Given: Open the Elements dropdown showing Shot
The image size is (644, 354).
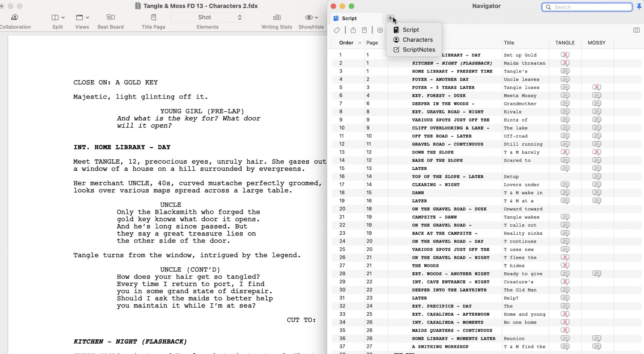Looking at the screenshot, I should coord(207,17).
